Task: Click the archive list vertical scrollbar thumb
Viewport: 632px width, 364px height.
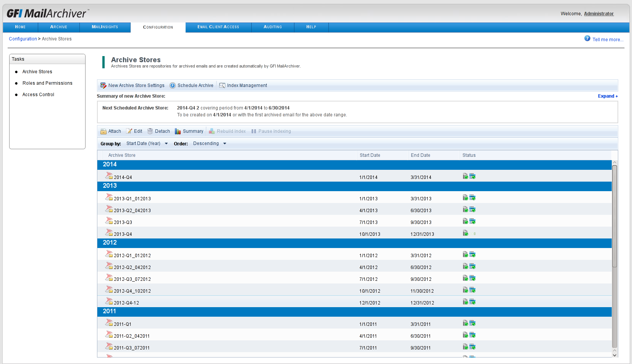Action: click(614, 216)
